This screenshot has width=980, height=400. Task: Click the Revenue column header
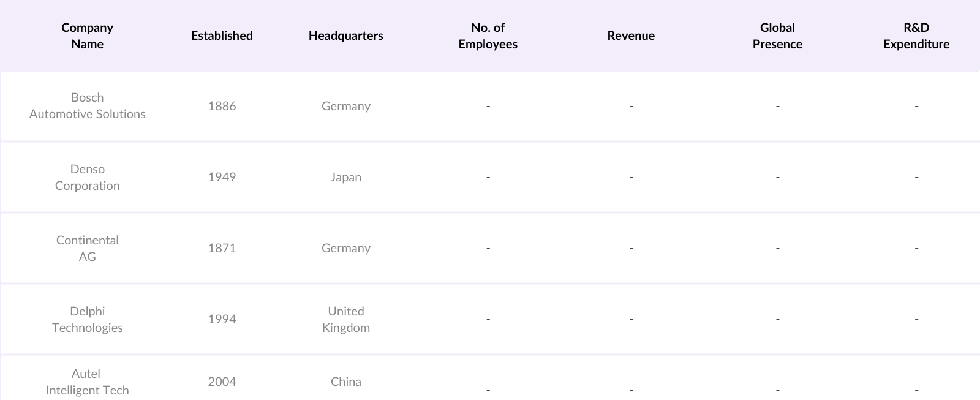[x=631, y=36]
